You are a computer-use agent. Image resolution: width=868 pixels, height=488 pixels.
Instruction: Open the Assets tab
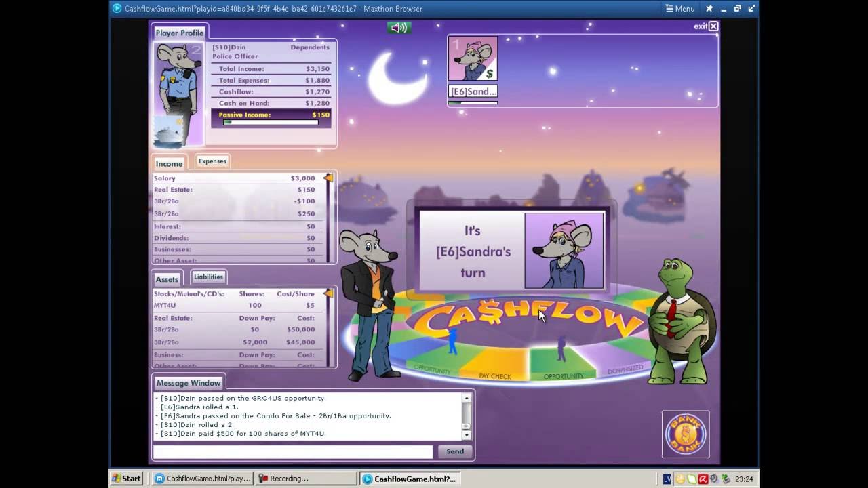tap(167, 279)
